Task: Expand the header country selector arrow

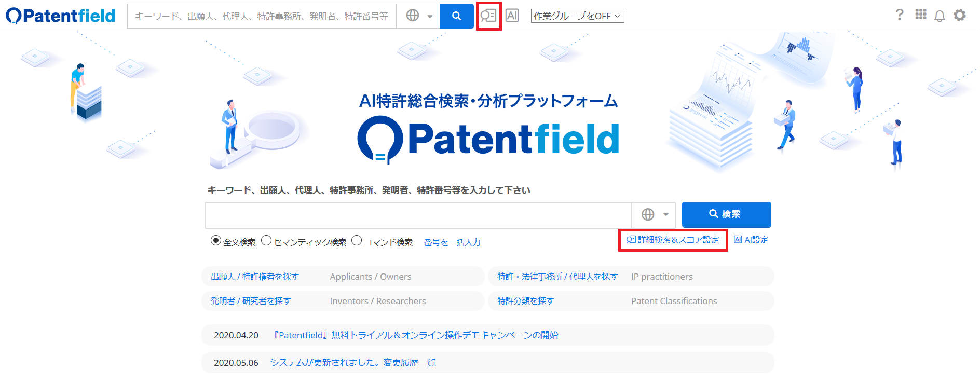Action: pyautogui.click(x=430, y=17)
